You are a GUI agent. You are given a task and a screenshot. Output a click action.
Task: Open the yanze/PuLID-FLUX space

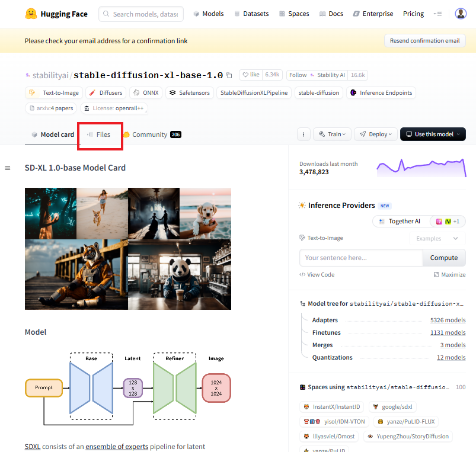pos(406,422)
